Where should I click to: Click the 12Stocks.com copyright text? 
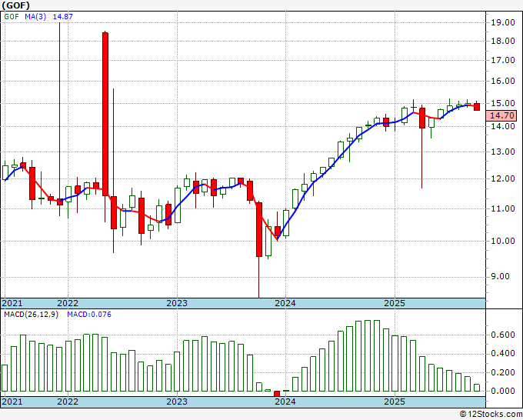coord(491,414)
